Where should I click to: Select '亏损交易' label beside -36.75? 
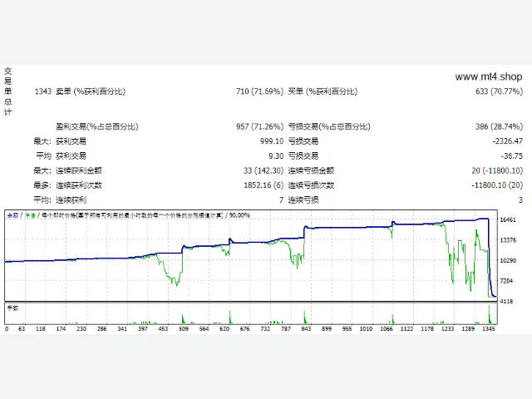tap(303, 156)
